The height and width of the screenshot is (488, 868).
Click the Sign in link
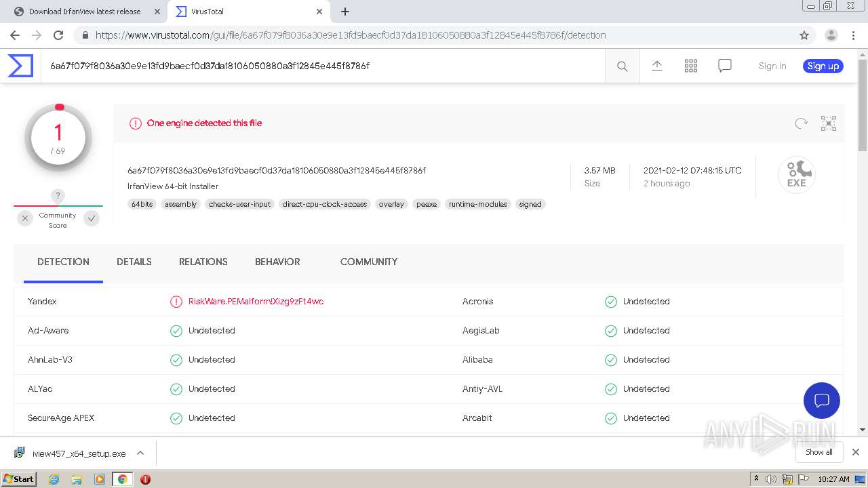click(772, 66)
